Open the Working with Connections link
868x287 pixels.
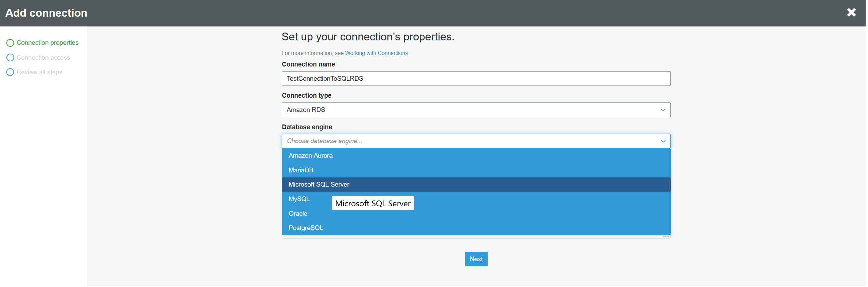click(x=376, y=53)
